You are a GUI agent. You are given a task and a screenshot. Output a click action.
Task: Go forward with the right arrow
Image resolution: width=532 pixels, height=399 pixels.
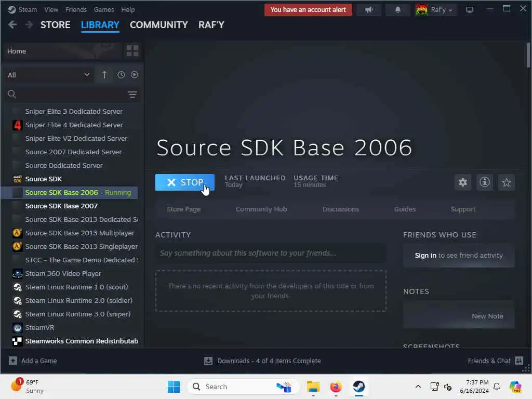(x=29, y=25)
